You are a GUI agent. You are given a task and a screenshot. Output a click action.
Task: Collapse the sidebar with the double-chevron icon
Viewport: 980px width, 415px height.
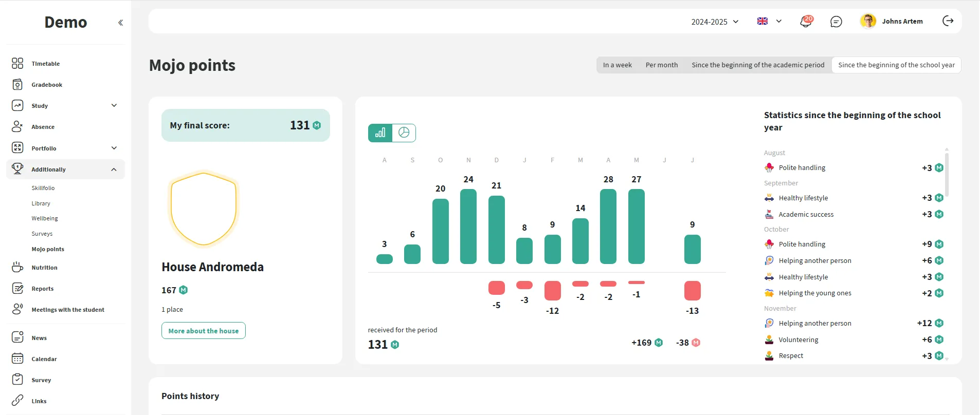tap(120, 23)
